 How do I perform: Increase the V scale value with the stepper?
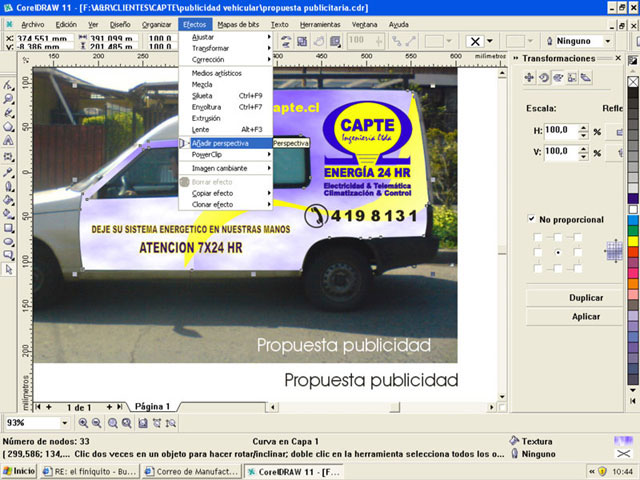click(584, 149)
